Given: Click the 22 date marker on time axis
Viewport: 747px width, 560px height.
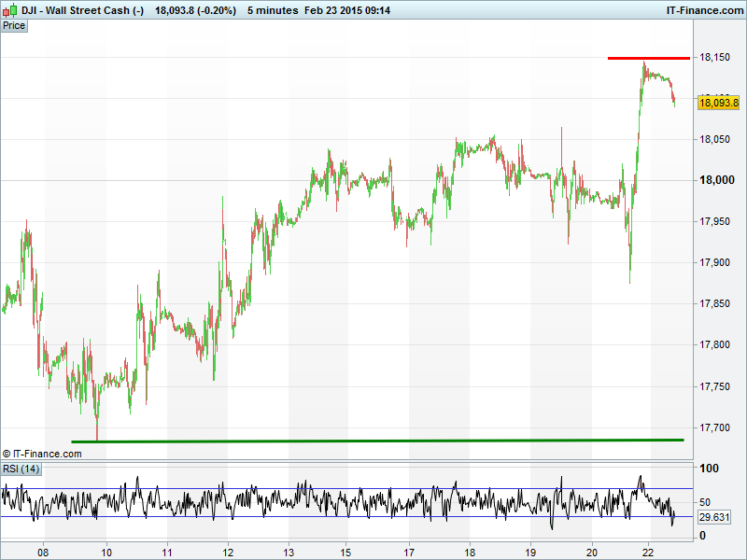Looking at the screenshot, I should 650,553.
